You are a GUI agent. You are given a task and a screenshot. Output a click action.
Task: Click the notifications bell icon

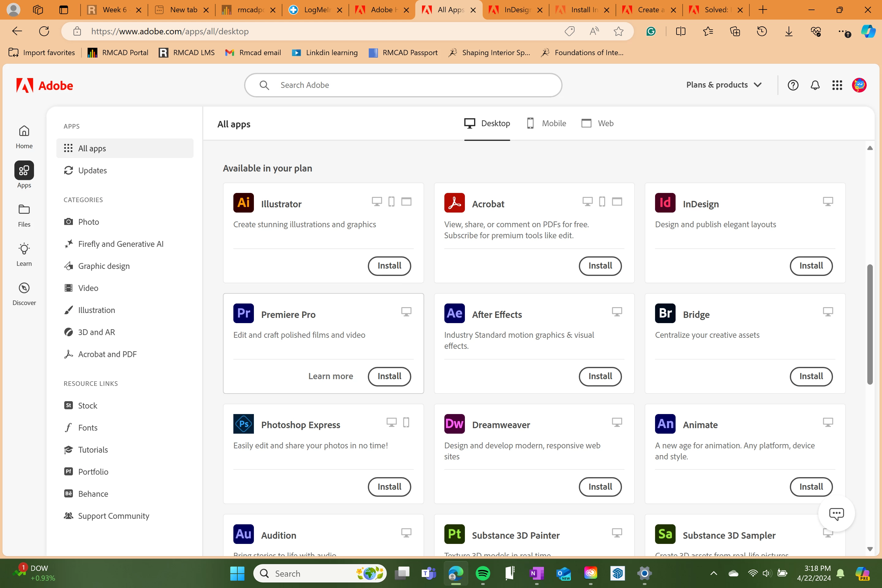815,85
